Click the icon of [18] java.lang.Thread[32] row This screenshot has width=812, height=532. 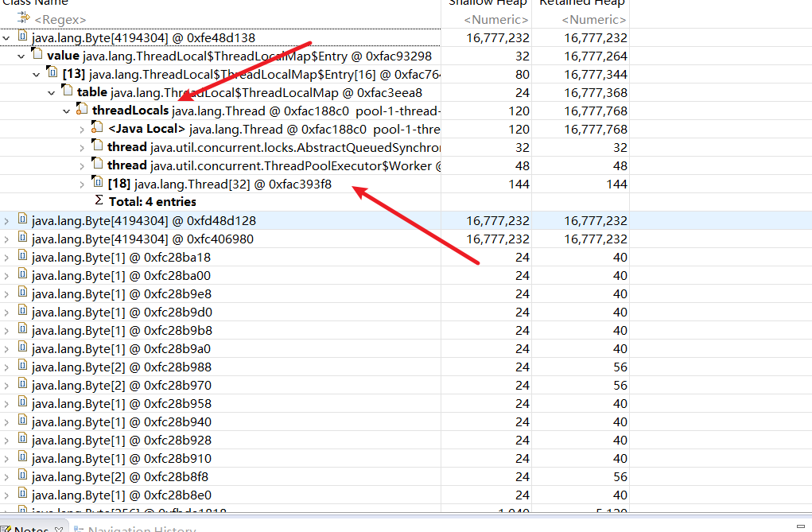(97, 184)
